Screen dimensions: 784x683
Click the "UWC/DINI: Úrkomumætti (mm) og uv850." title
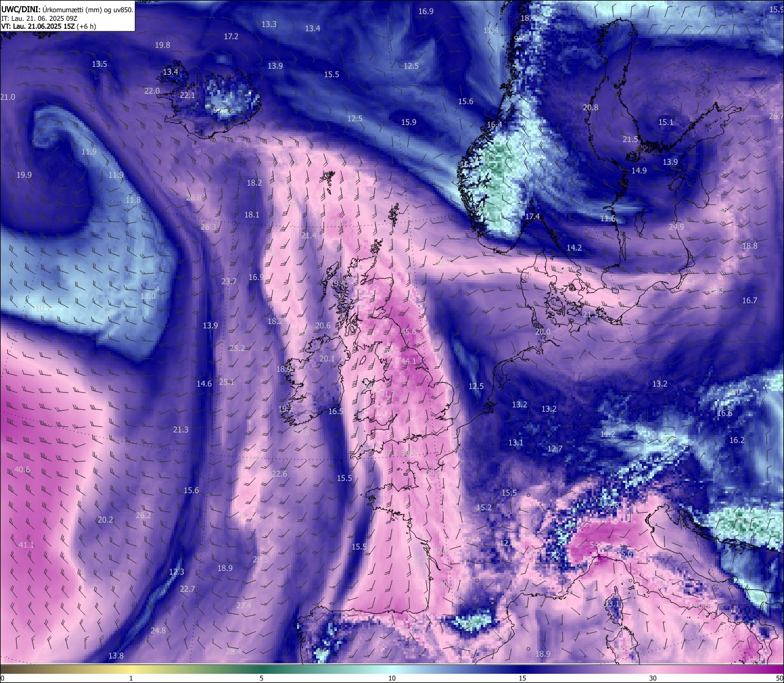point(67,10)
